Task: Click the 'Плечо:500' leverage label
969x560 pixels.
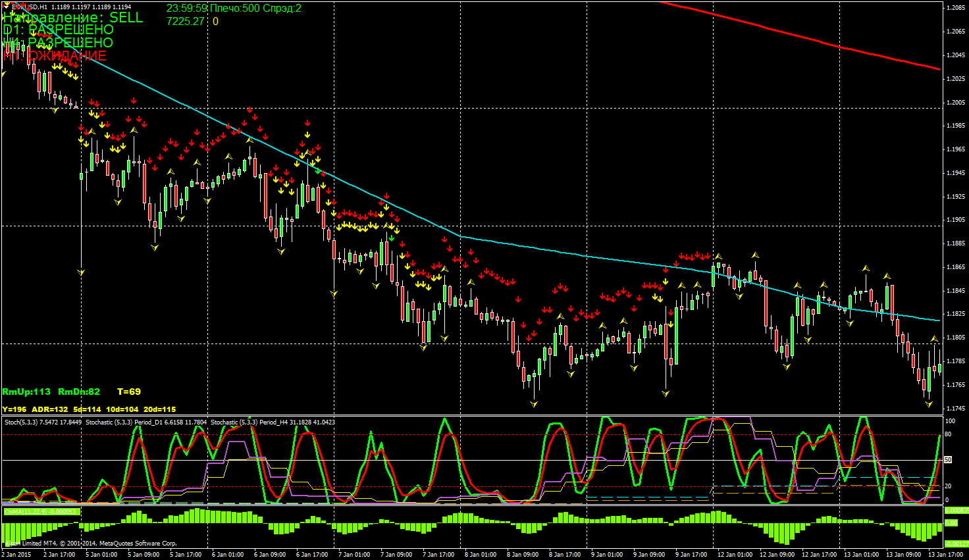Action: point(234,9)
